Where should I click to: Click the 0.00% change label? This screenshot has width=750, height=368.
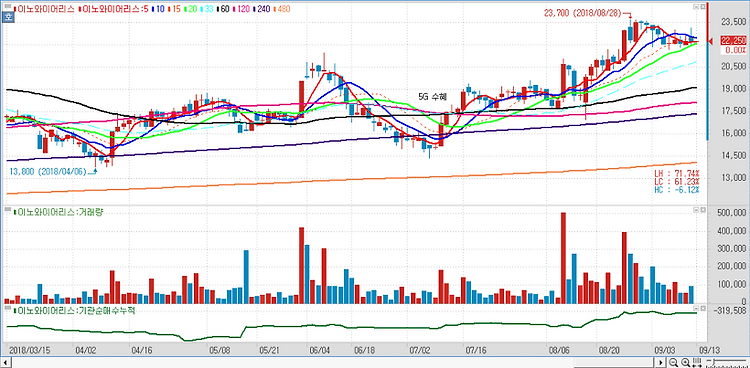click(736, 50)
